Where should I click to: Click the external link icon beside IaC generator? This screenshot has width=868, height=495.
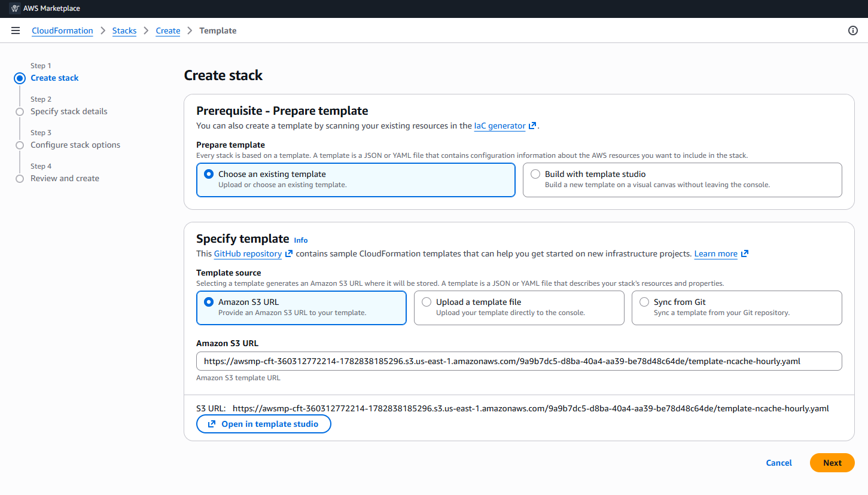point(532,126)
